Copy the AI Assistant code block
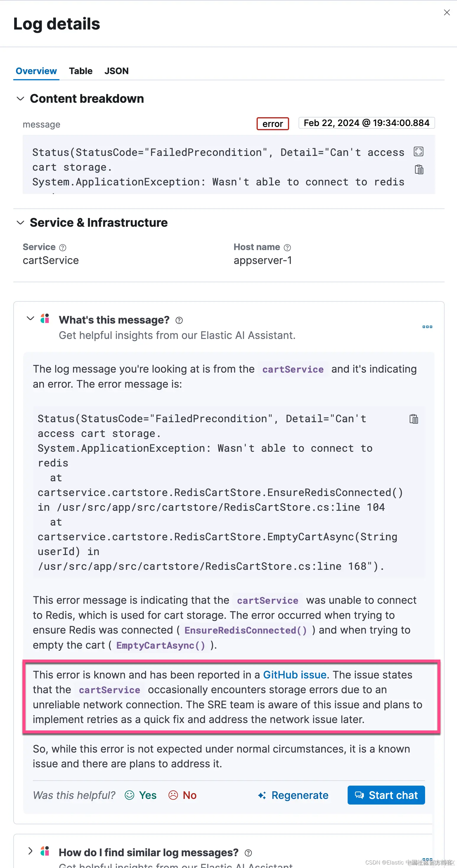 [x=414, y=419]
